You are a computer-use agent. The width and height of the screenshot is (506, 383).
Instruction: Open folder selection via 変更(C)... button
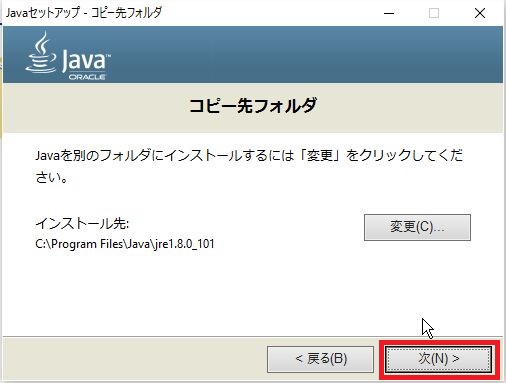point(417,227)
